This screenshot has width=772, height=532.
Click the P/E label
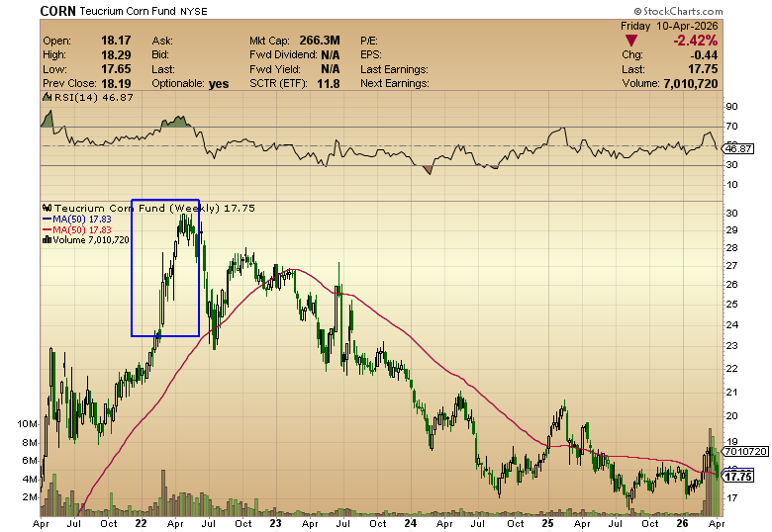point(369,41)
